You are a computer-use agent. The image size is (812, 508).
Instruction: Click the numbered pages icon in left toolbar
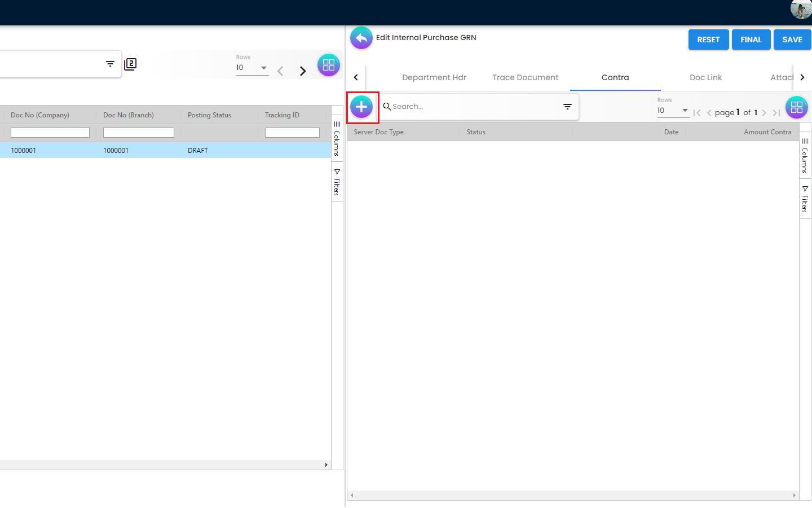[x=130, y=64]
